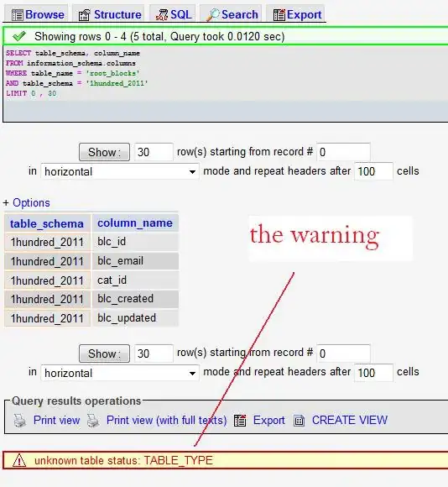
Task: Click the upper Show button
Action: [104, 152]
